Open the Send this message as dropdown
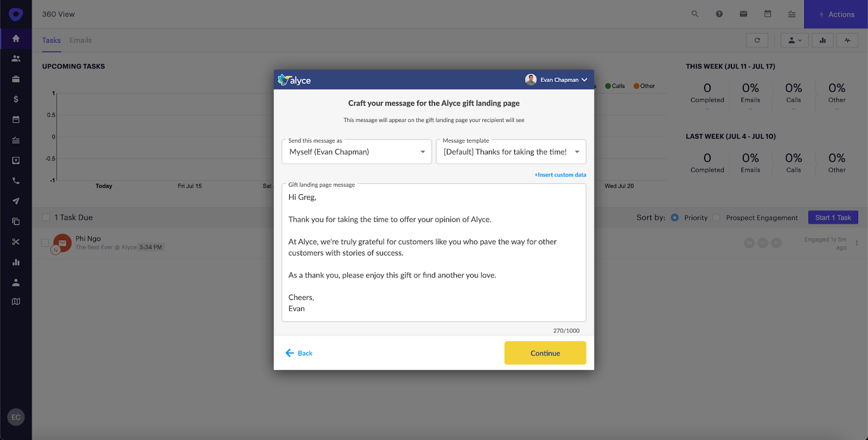This screenshot has height=440, width=868. 357,152
